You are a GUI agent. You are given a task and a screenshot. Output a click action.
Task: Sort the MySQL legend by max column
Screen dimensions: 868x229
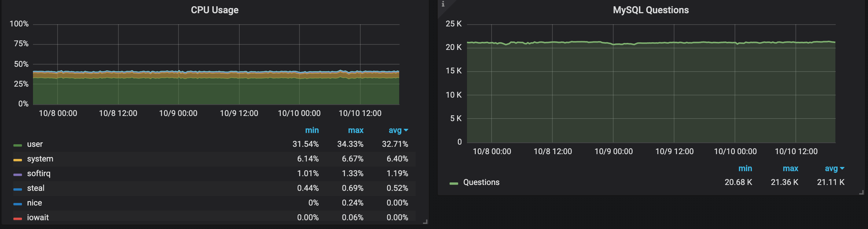(x=790, y=168)
